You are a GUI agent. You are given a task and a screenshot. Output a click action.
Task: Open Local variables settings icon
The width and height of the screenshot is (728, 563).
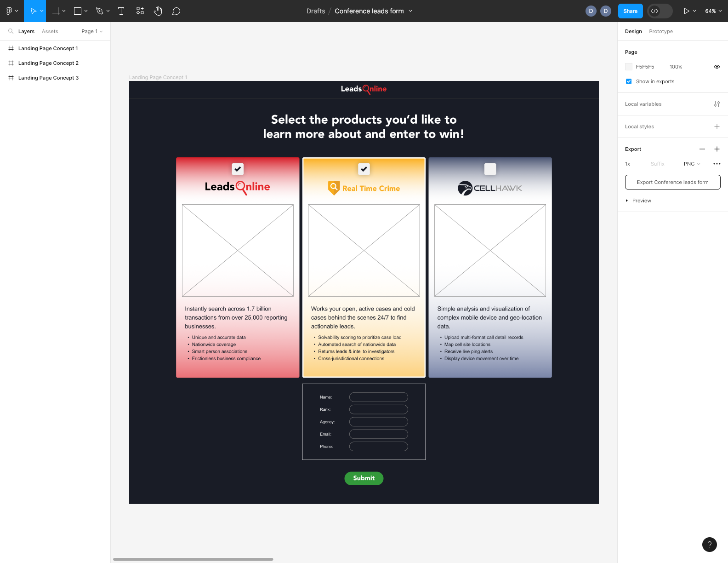pyautogui.click(x=717, y=104)
